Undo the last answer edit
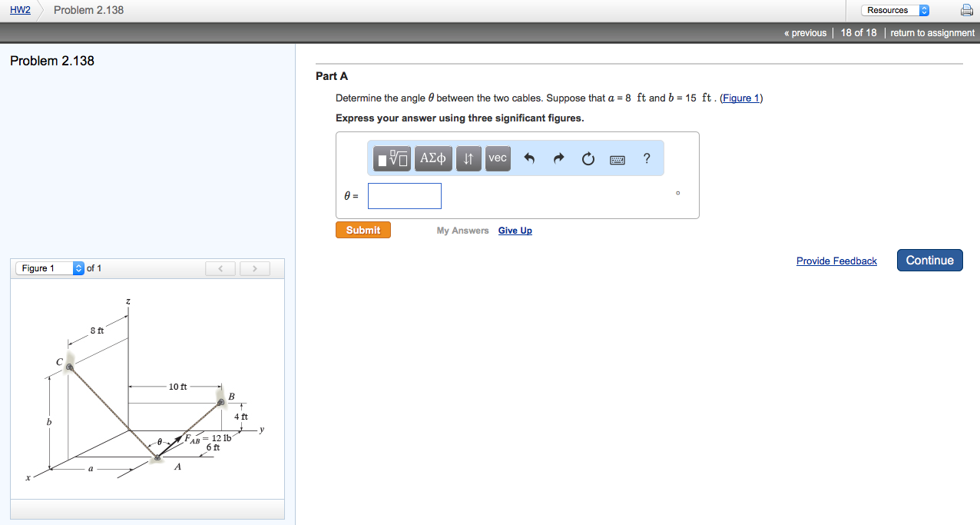The width and height of the screenshot is (980, 525). pos(529,158)
